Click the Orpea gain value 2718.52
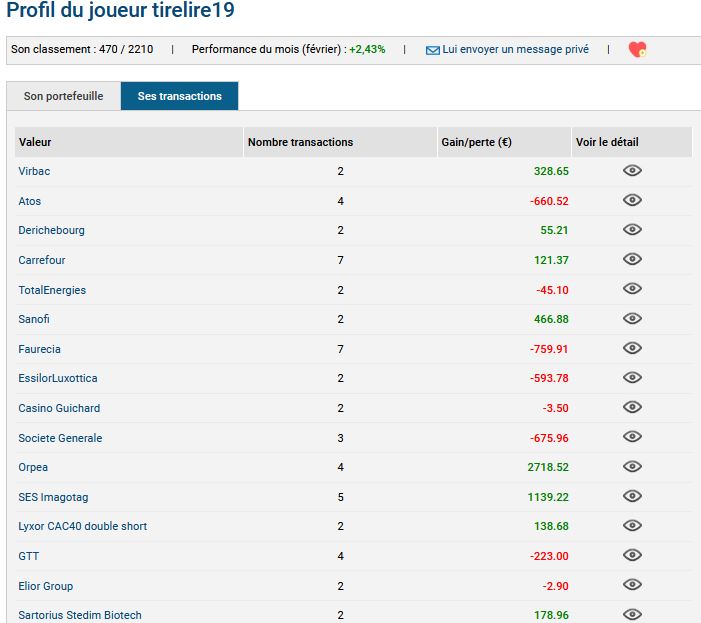 [548, 467]
